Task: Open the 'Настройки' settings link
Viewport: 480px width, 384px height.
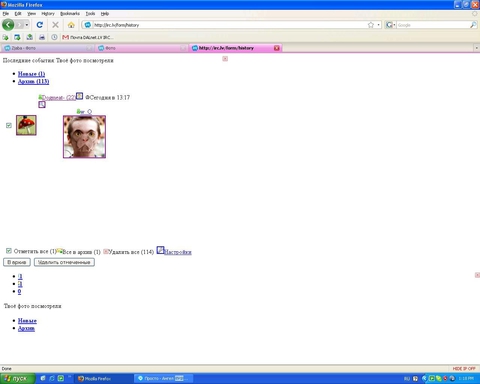Action: (178, 252)
